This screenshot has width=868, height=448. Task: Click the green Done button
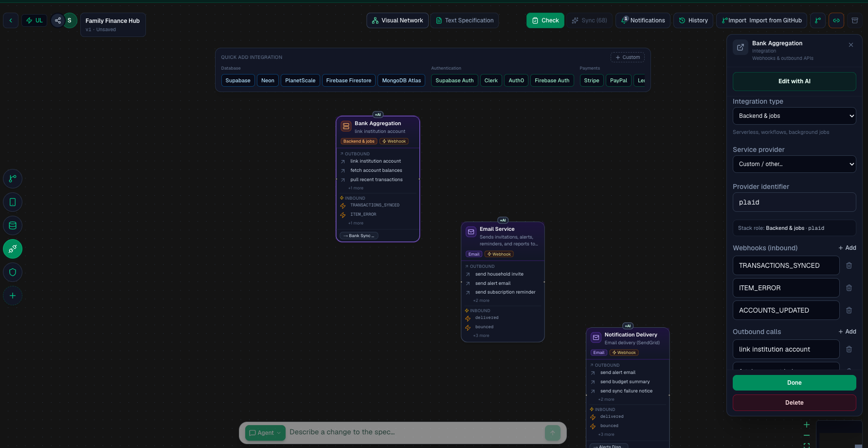click(x=795, y=383)
